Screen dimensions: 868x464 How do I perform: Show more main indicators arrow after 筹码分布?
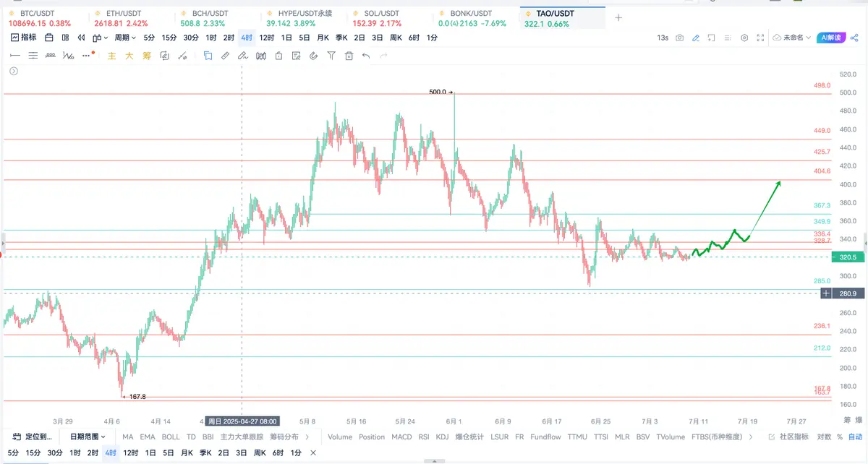point(307,437)
